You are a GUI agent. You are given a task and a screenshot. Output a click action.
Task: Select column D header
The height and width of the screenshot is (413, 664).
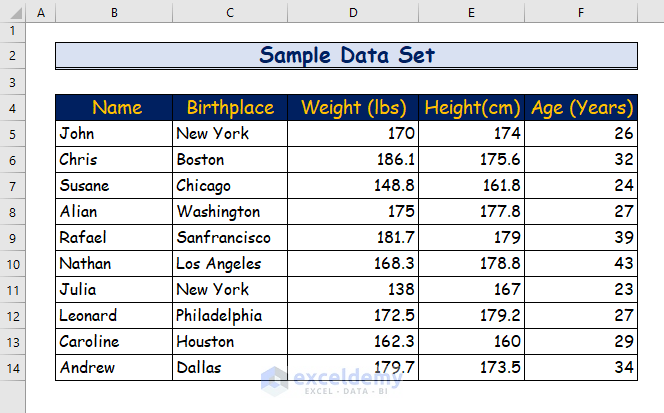[x=353, y=12]
